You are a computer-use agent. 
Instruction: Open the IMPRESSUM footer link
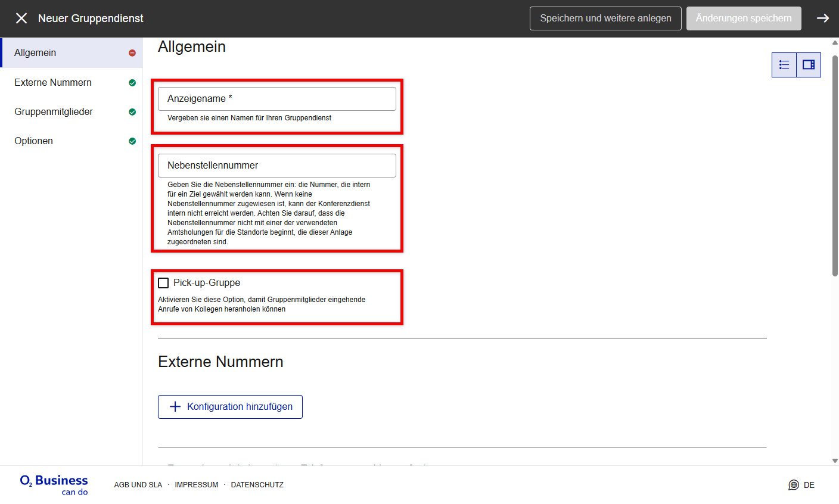tap(197, 485)
